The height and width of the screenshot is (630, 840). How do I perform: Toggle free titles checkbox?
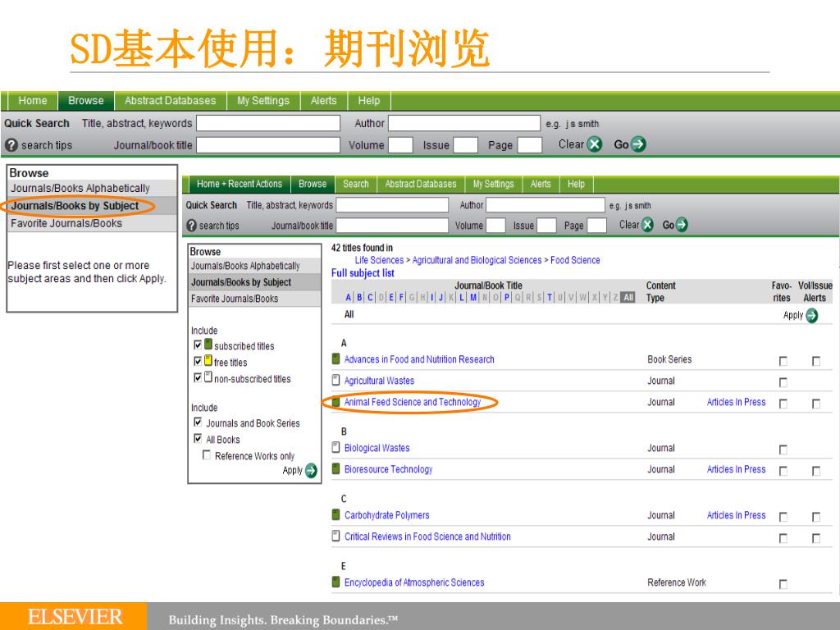198,362
